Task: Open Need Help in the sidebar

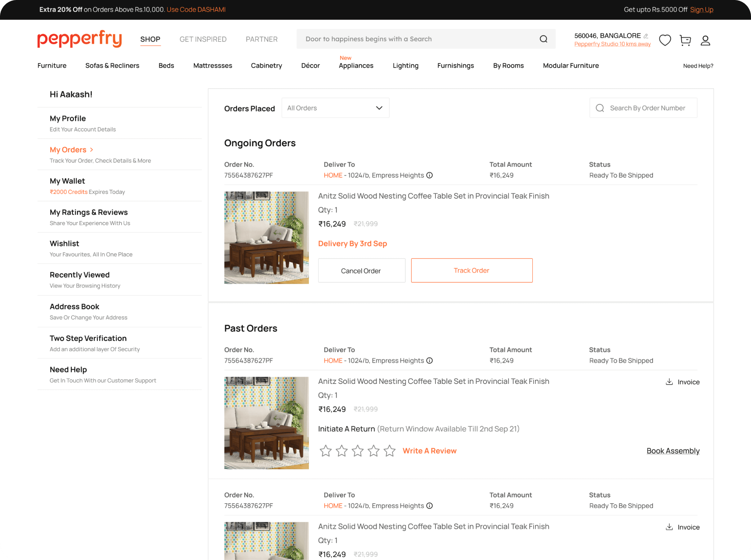Action: pyautogui.click(x=119, y=374)
